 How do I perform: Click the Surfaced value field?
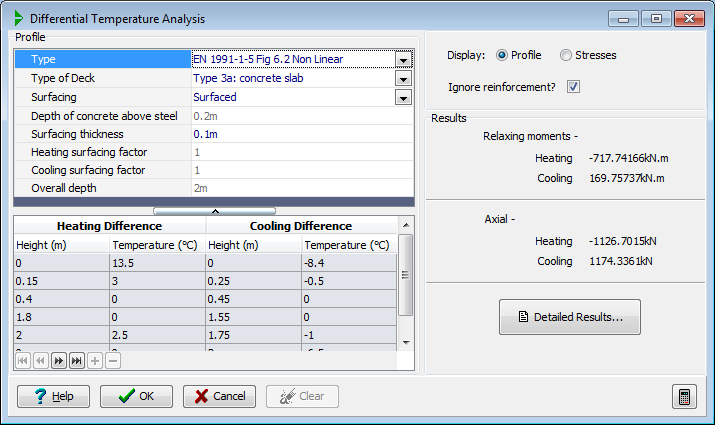click(x=294, y=97)
